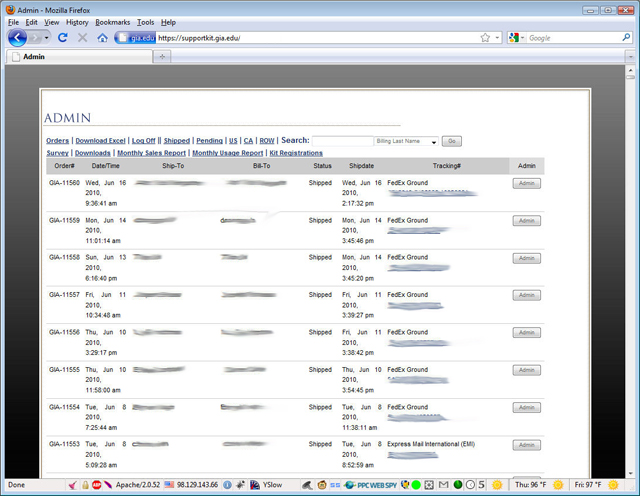Click the dark green globe icon in status bar

tap(458, 485)
